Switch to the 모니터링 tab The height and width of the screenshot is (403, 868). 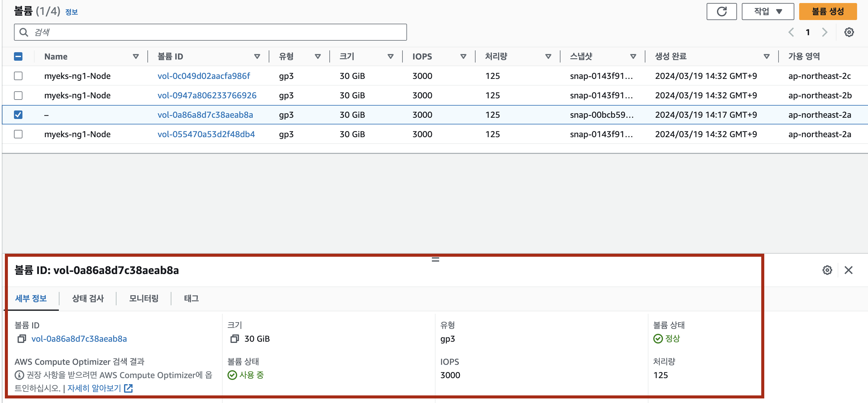[x=143, y=298]
